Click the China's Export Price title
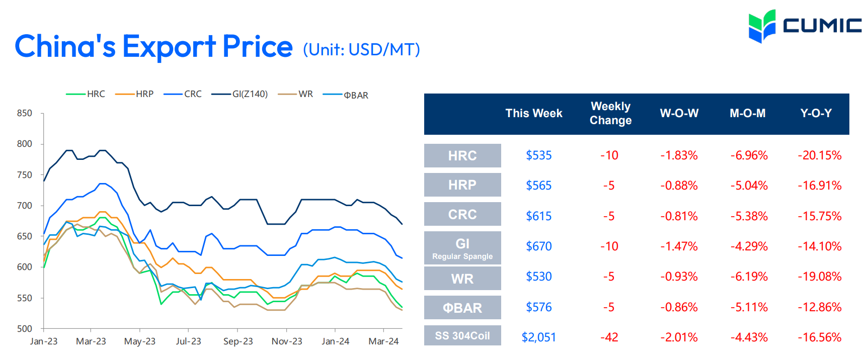 [x=153, y=47]
